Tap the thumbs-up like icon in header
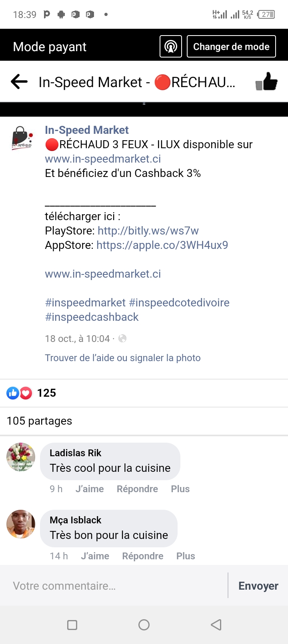288x644 pixels. tap(266, 81)
